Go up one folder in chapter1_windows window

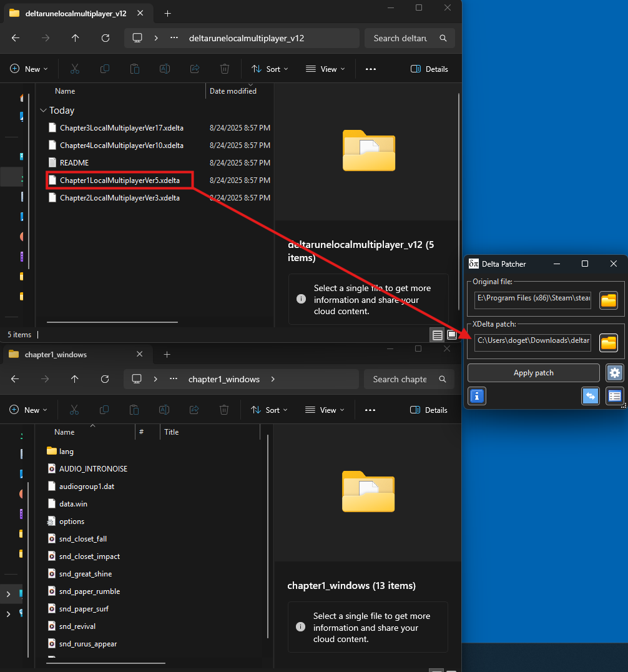(x=74, y=379)
